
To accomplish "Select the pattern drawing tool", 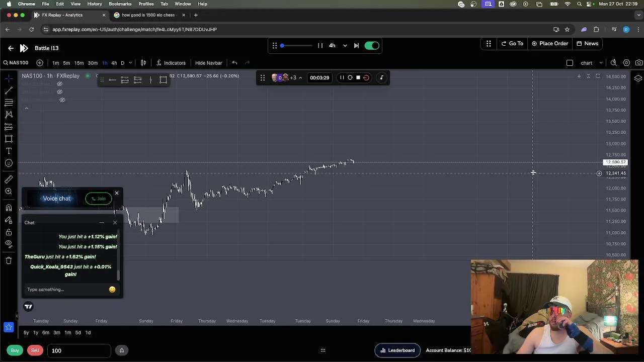I will pos(9,115).
